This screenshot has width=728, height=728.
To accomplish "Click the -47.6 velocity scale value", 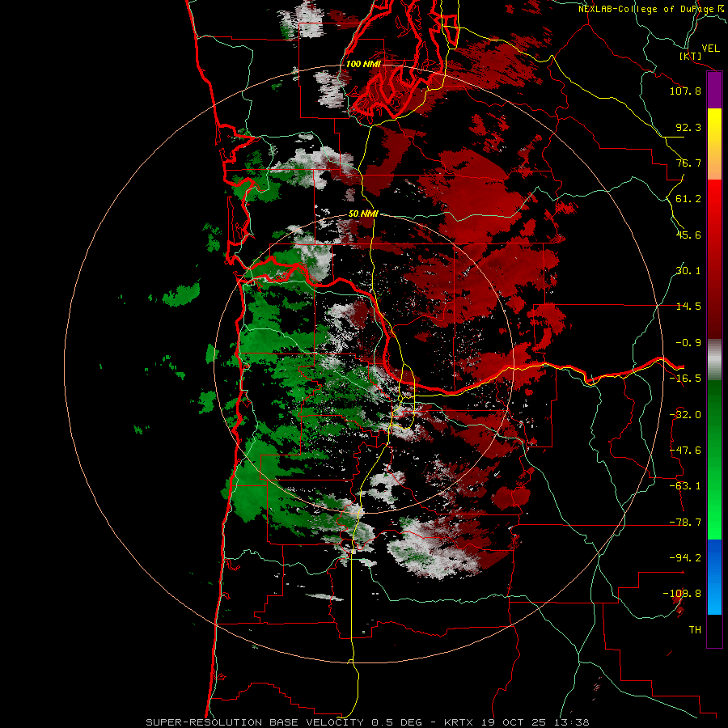I will [685, 451].
